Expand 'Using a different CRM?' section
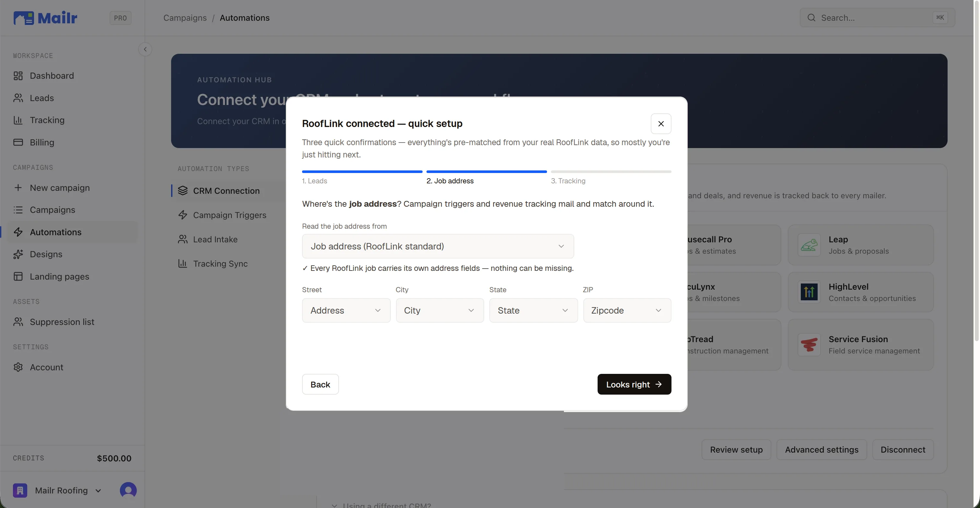The height and width of the screenshot is (508, 980). (x=381, y=505)
